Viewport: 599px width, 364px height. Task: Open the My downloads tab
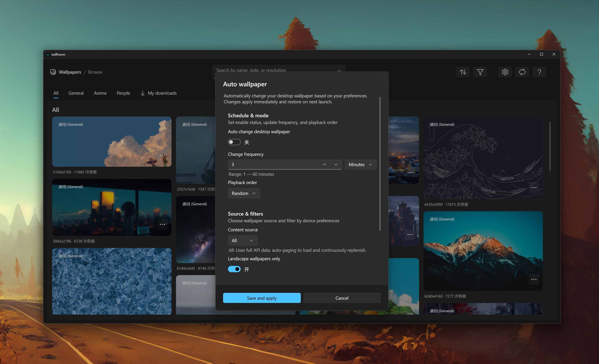pos(158,93)
